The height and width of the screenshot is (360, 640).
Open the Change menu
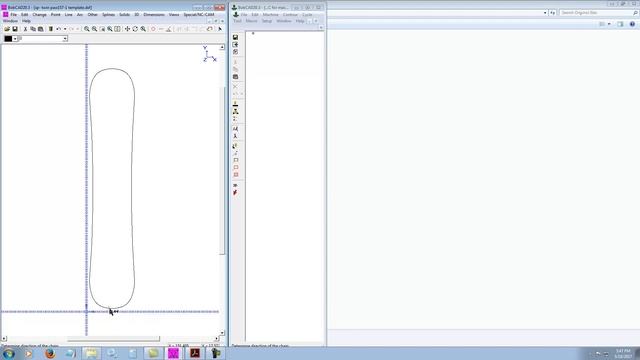pos(39,15)
